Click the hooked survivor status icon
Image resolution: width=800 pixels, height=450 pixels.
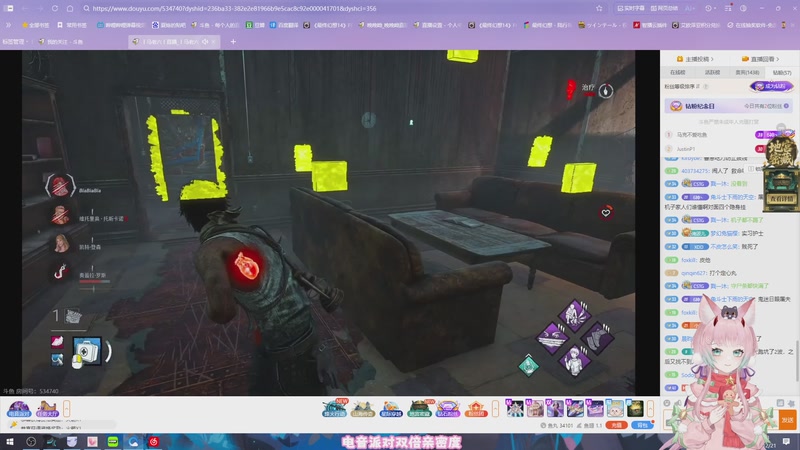[x=60, y=272]
